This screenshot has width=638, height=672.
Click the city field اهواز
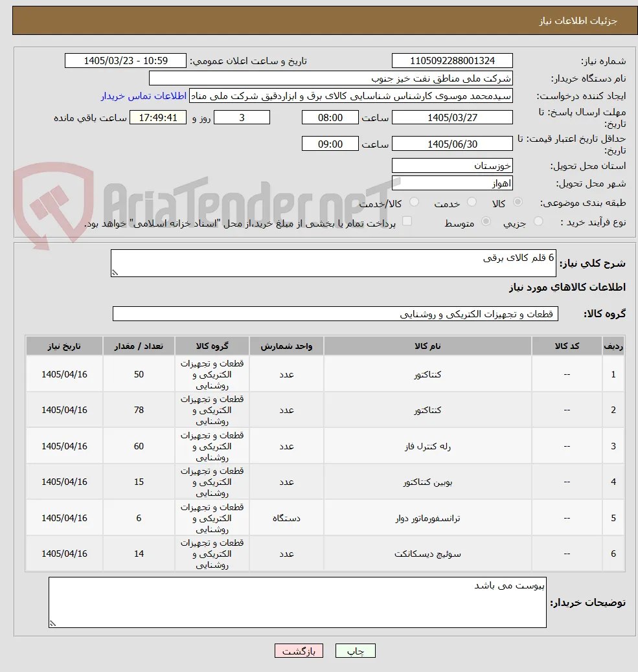click(452, 183)
